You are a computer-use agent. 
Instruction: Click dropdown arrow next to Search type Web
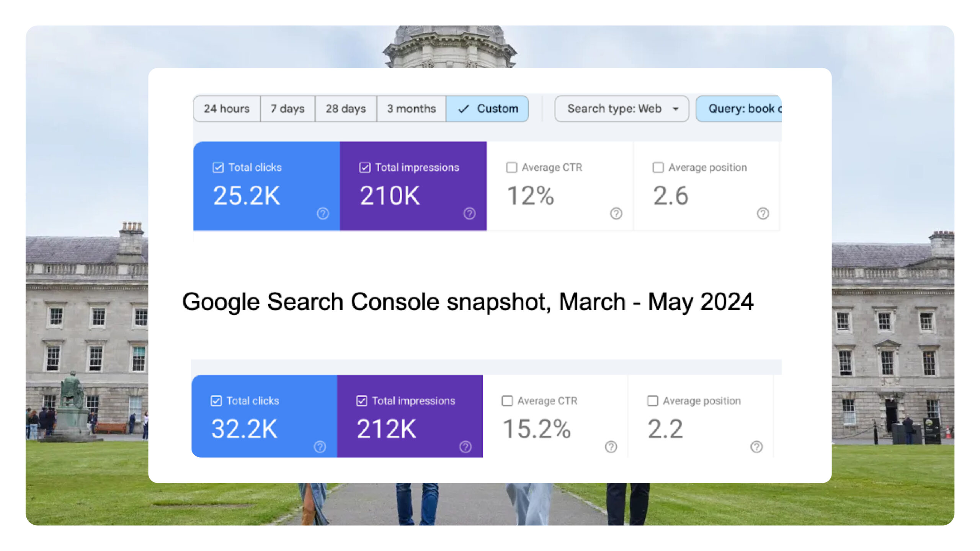point(676,109)
